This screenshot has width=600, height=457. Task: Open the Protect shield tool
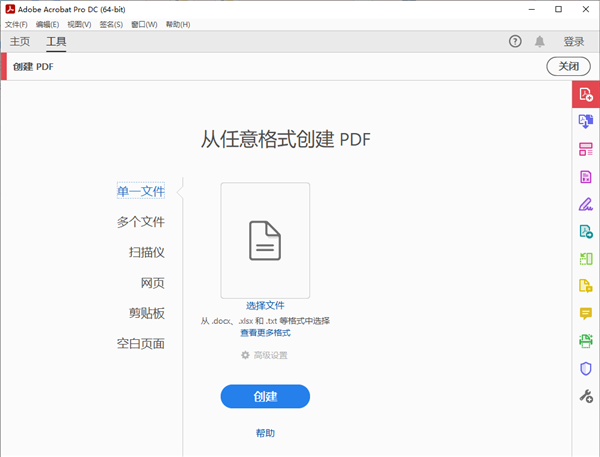585,369
